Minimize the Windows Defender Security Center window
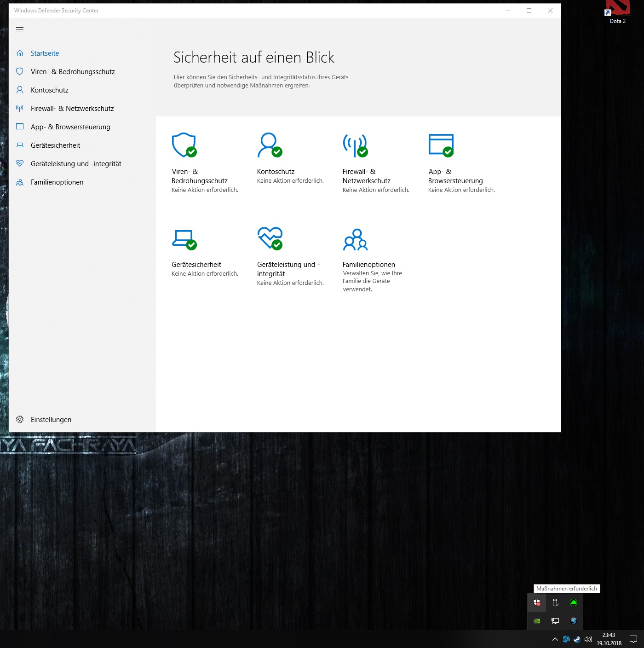 (508, 11)
